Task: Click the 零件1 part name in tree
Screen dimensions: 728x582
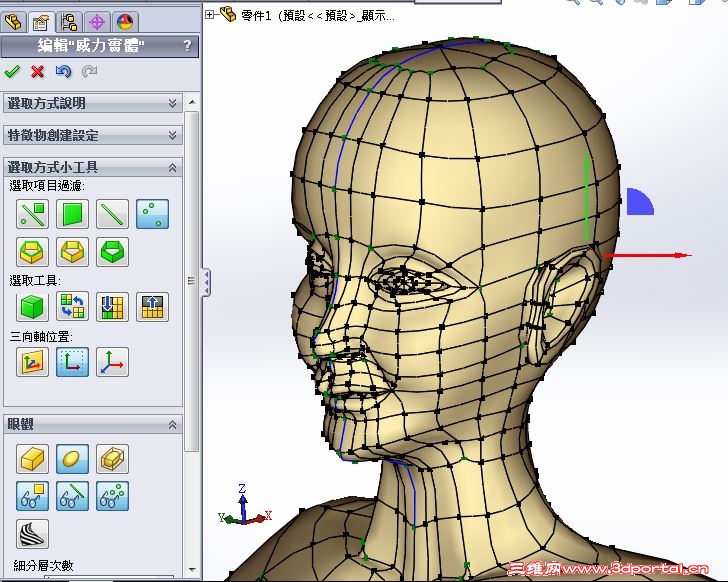Action: point(256,16)
